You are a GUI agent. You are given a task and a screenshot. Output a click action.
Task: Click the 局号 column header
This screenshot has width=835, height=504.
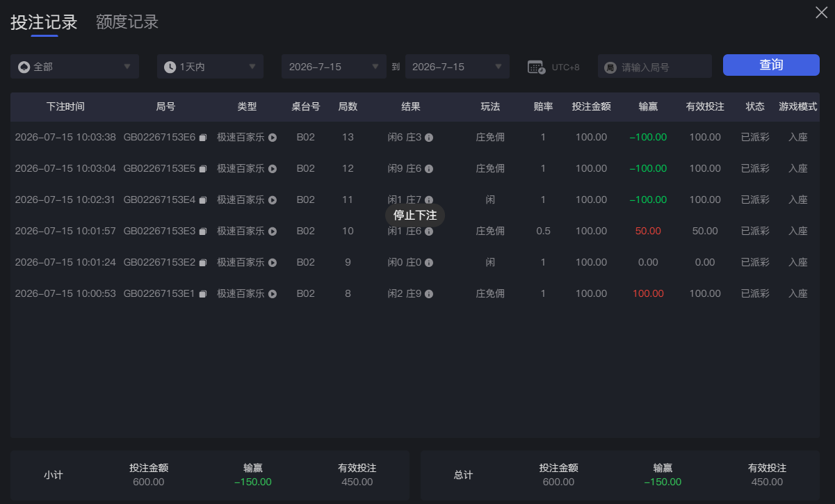[165, 107]
